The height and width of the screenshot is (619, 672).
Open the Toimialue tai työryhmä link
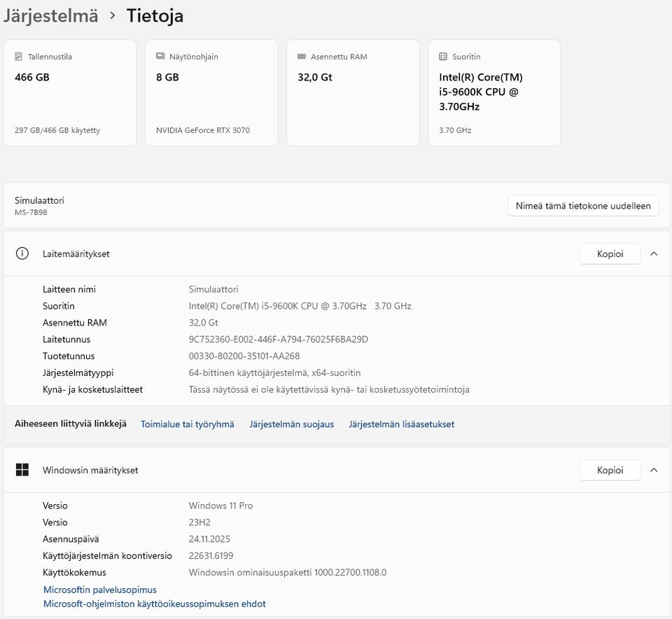(x=188, y=424)
